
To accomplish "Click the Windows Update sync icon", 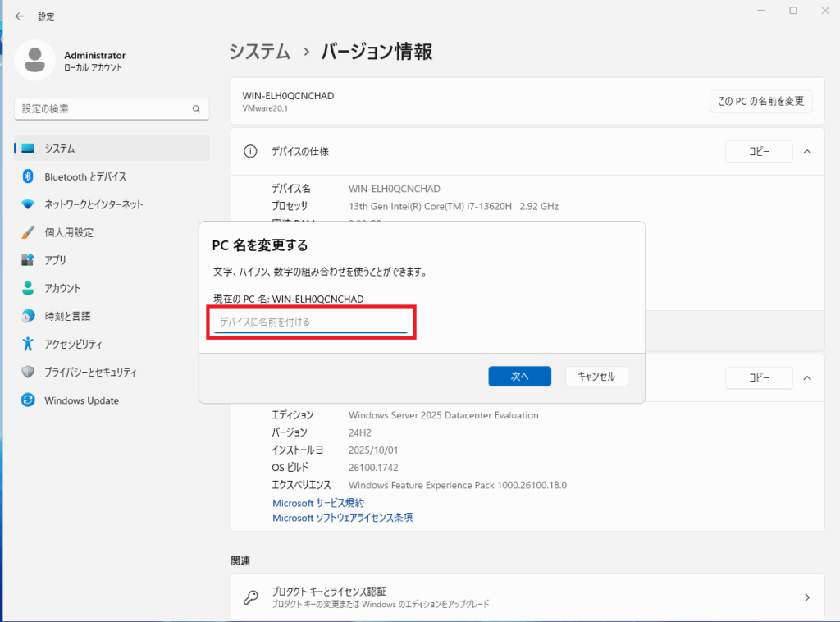I will point(28,400).
